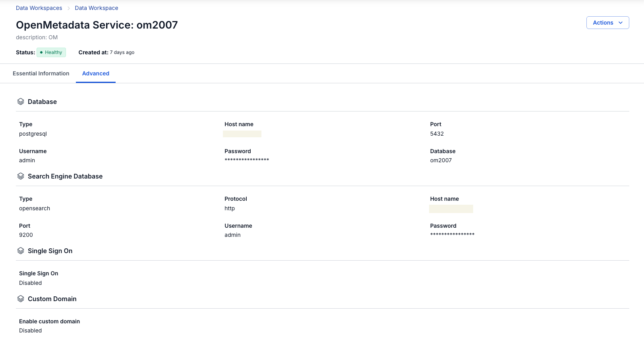Click the 'Created at:' label

(93, 52)
